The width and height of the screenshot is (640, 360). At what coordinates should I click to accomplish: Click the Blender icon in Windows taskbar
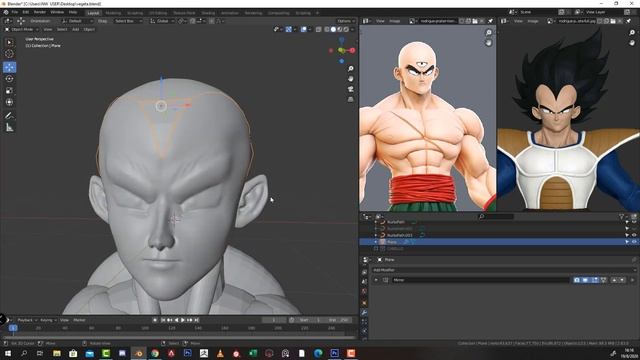tap(138, 353)
